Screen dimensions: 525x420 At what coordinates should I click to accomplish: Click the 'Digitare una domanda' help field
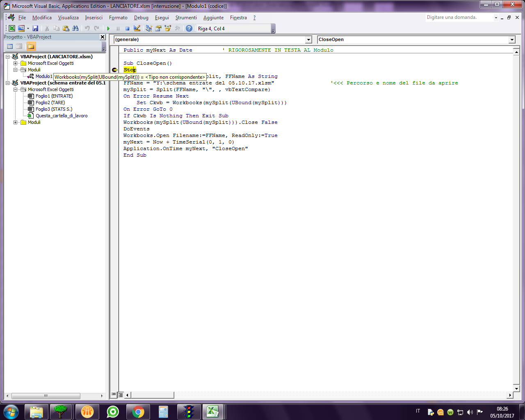click(x=459, y=17)
